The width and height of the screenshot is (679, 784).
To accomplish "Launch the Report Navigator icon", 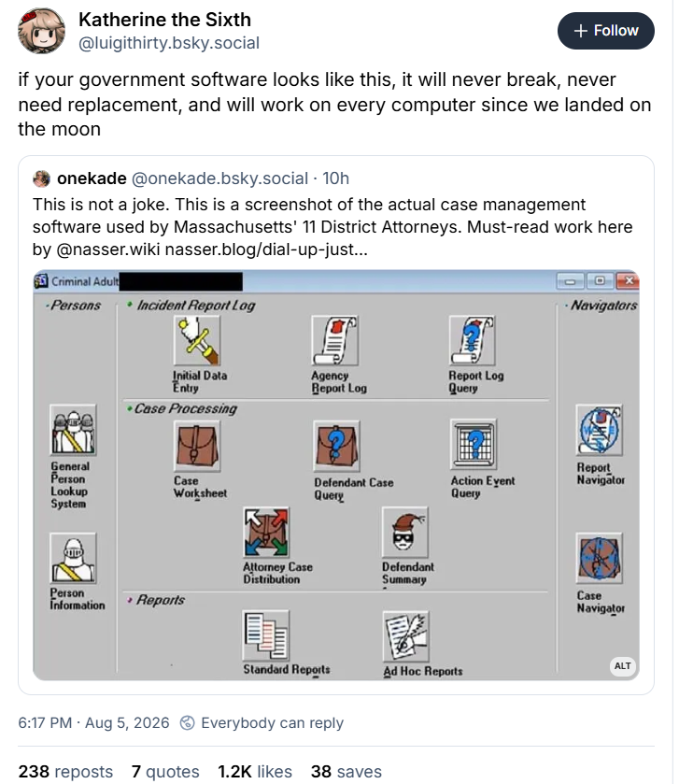I will [x=599, y=430].
